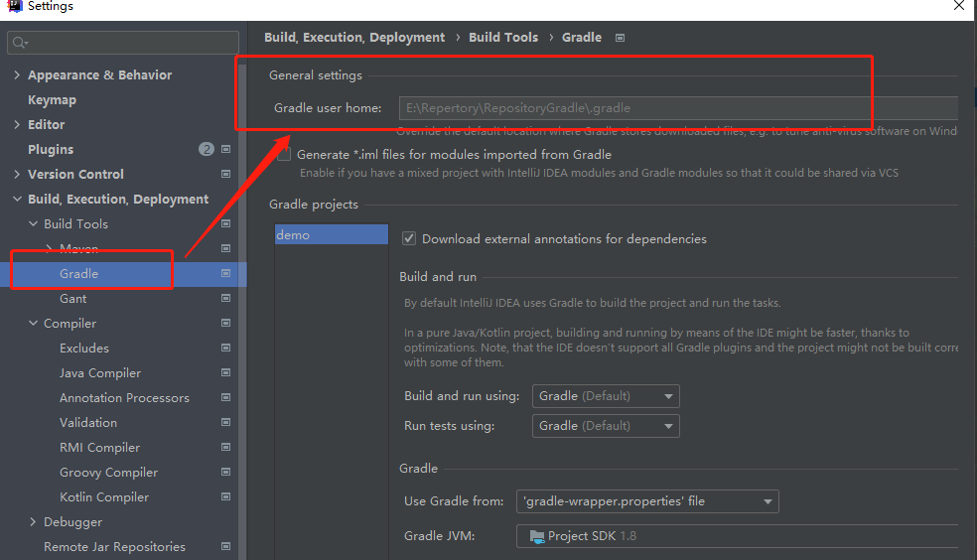The width and height of the screenshot is (977, 560).
Task: Open Validation settings
Action: point(87,423)
